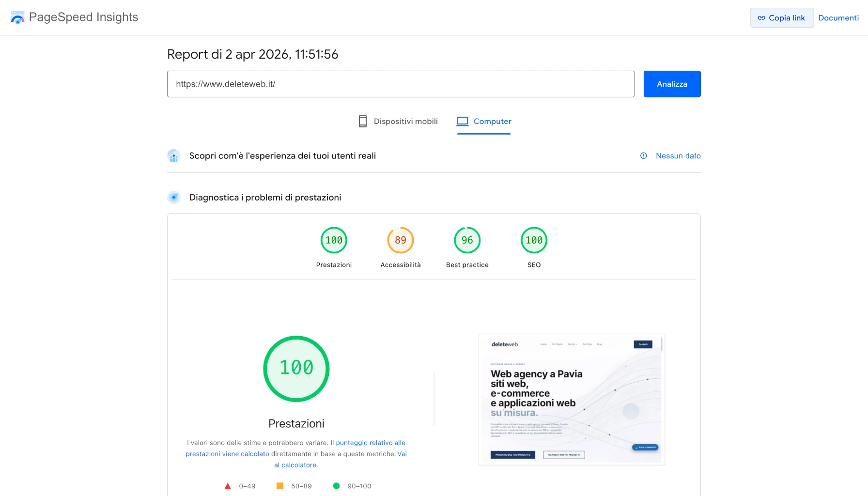Click the Accessibilità 89 score gauge

[x=400, y=240]
